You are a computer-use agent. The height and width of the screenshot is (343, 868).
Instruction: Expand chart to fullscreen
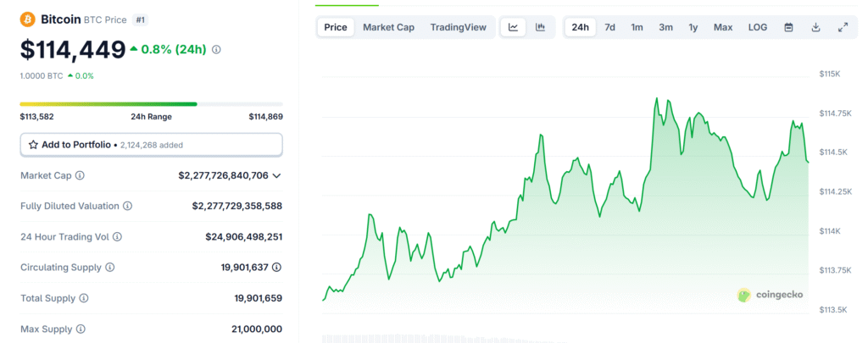(843, 27)
